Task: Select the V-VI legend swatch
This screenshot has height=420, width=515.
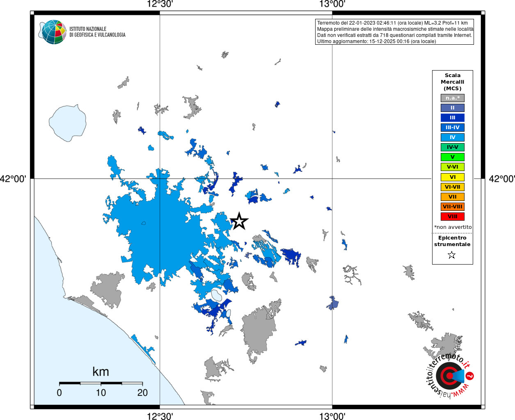Action: (x=453, y=167)
